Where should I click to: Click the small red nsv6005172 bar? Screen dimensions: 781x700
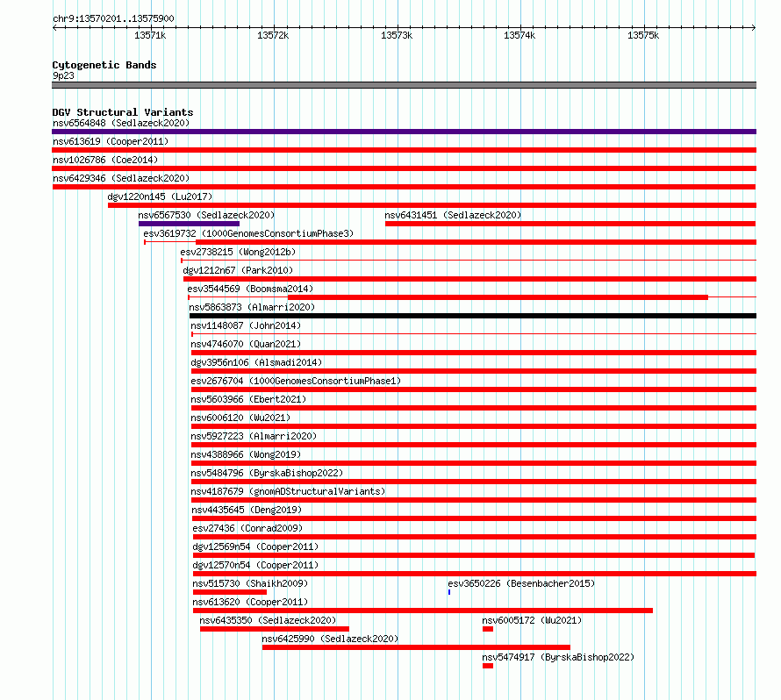[x=488, y=629]
